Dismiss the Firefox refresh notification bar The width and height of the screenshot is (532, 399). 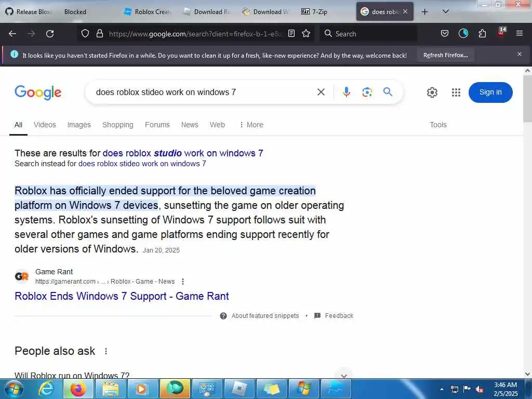[519, 54]
